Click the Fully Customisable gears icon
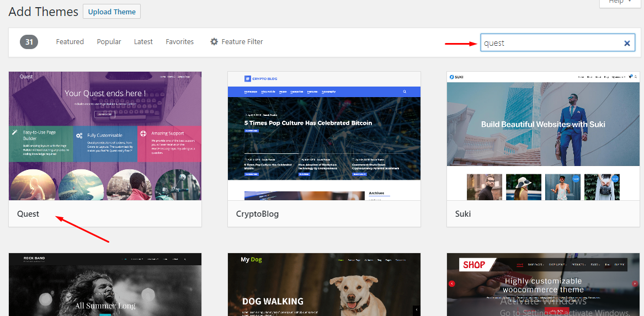644x316 pixels. click(79, 136)
